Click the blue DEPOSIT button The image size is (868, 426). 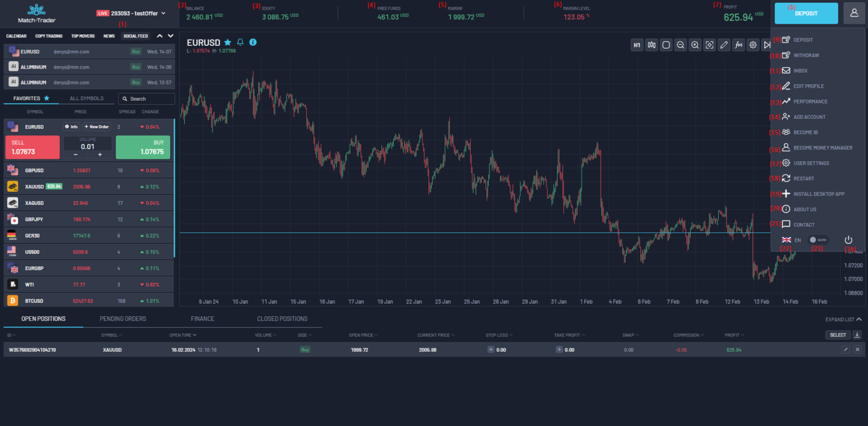[x=806, y=12]
